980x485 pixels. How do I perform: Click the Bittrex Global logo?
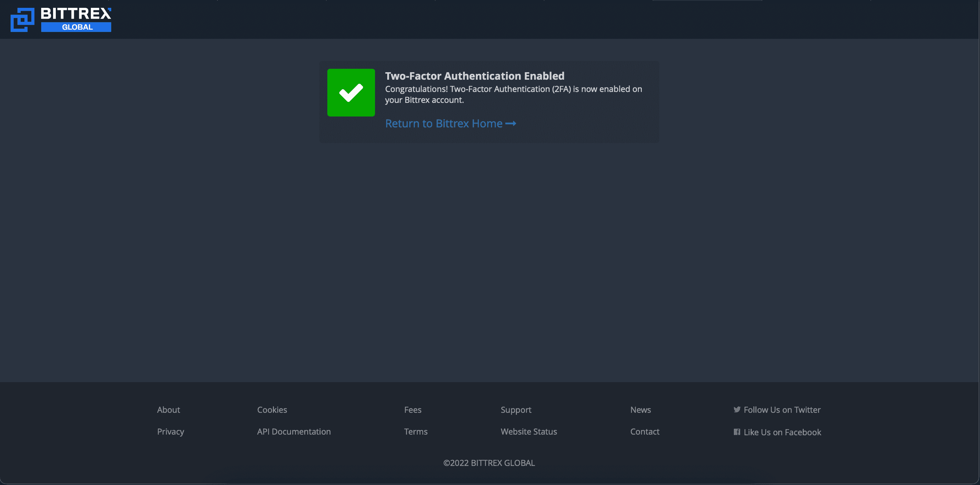point(61,20)
